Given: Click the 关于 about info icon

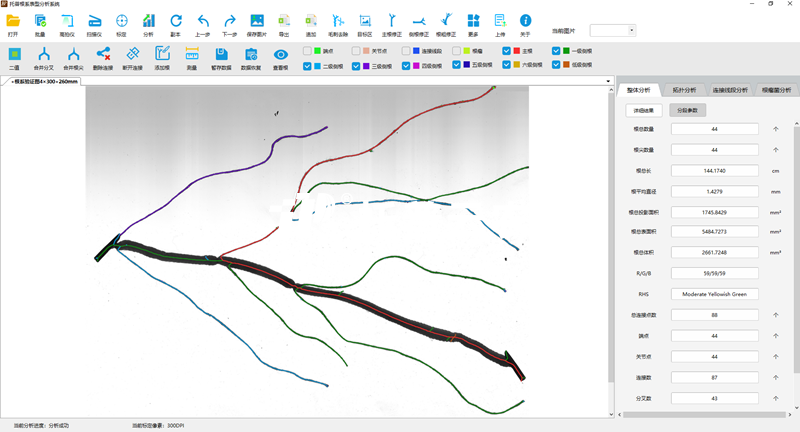Looking at the screenshot, I should [x=525, y=22].
